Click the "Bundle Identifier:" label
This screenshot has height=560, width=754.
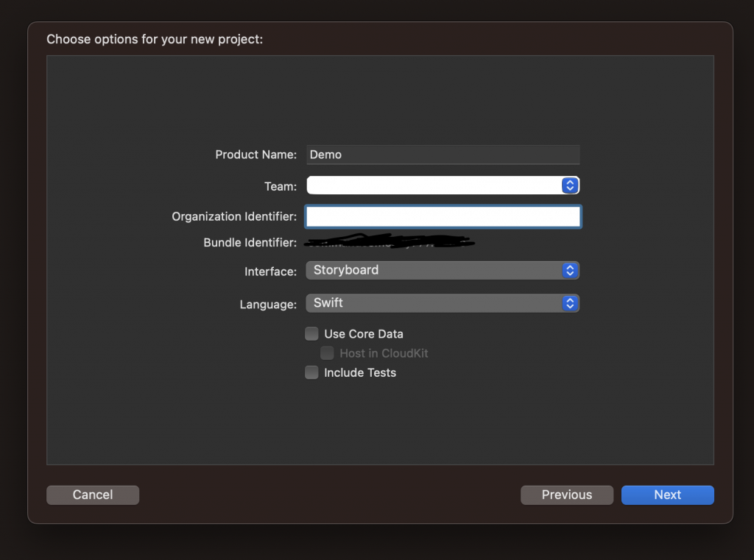point(250,242)
